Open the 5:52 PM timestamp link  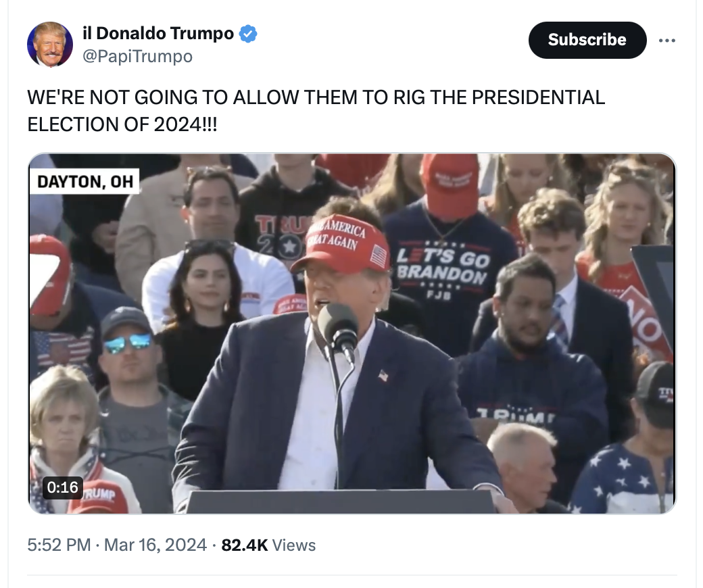pos(59,545)
